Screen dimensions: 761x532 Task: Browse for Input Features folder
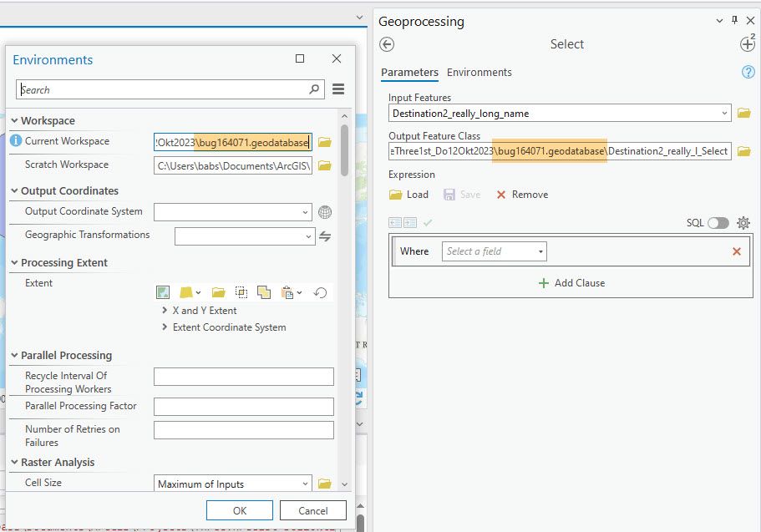743,113
